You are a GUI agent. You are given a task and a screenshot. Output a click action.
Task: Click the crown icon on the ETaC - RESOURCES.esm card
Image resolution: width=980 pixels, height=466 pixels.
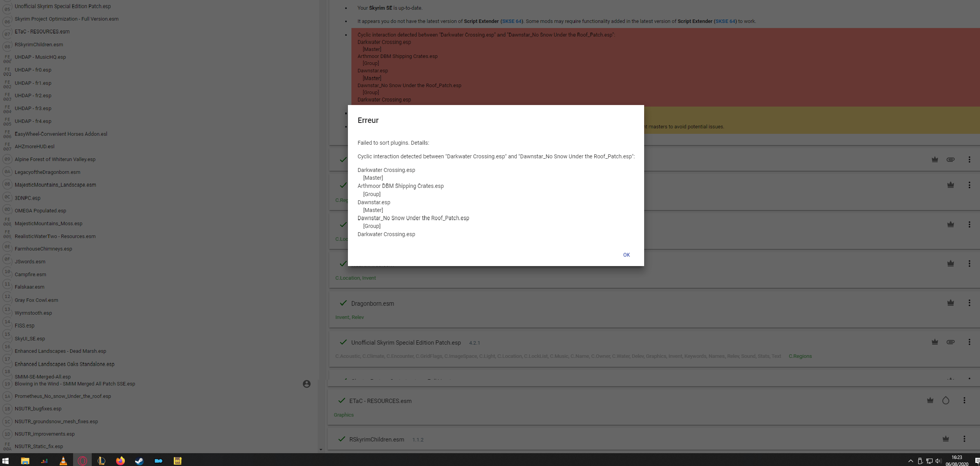pos(930,400)
